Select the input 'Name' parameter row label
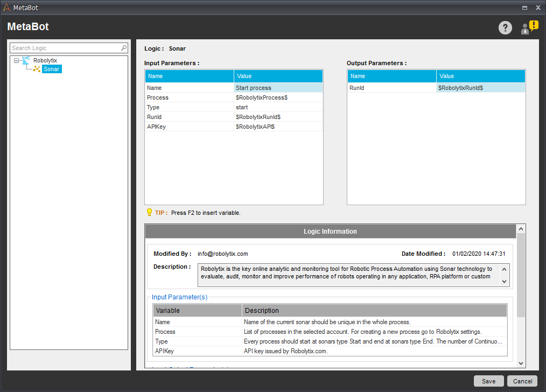Screen dimensions: 546x392 tap(190, 88)
